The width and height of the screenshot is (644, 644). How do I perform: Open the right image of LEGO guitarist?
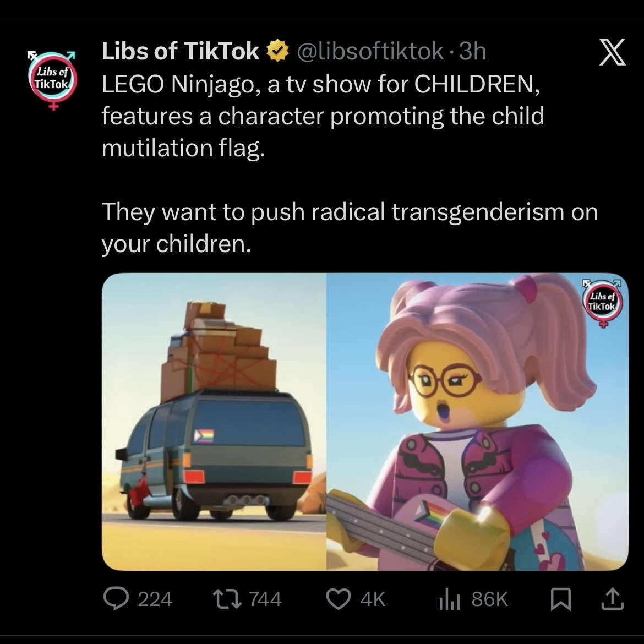point(478,422)
